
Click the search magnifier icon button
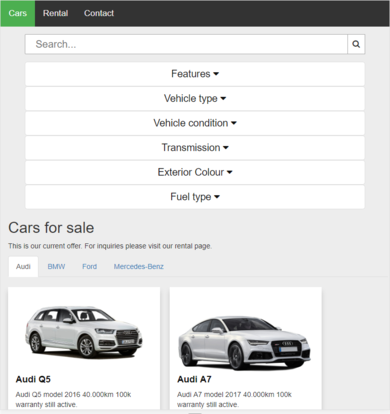(356, 44)
